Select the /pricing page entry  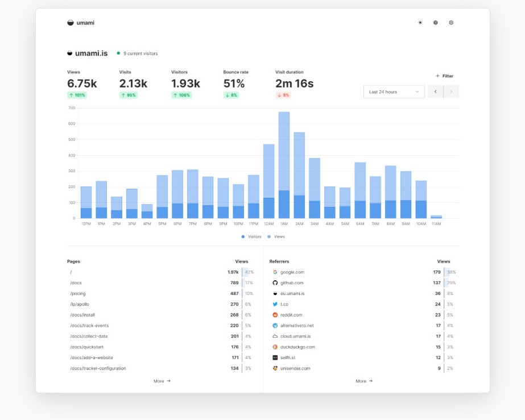click(78, 293)
